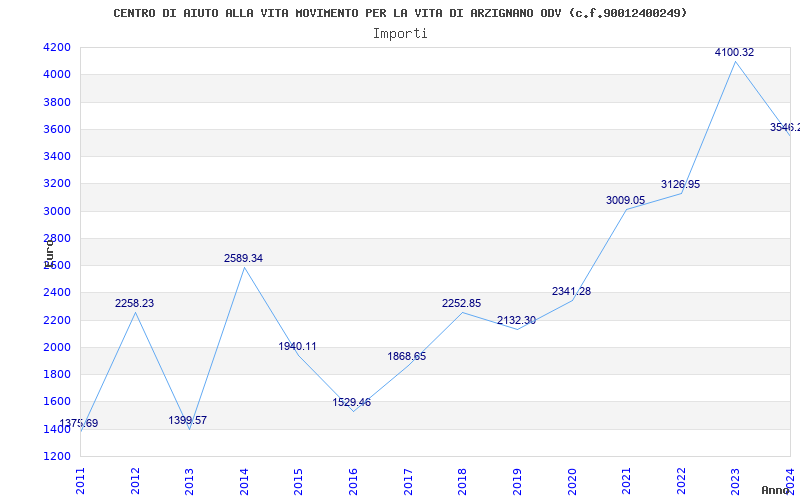The width and height of the screenshot is (800, 500).
Task: Click the x-axis year label 2018
Action: pos(462,481)
